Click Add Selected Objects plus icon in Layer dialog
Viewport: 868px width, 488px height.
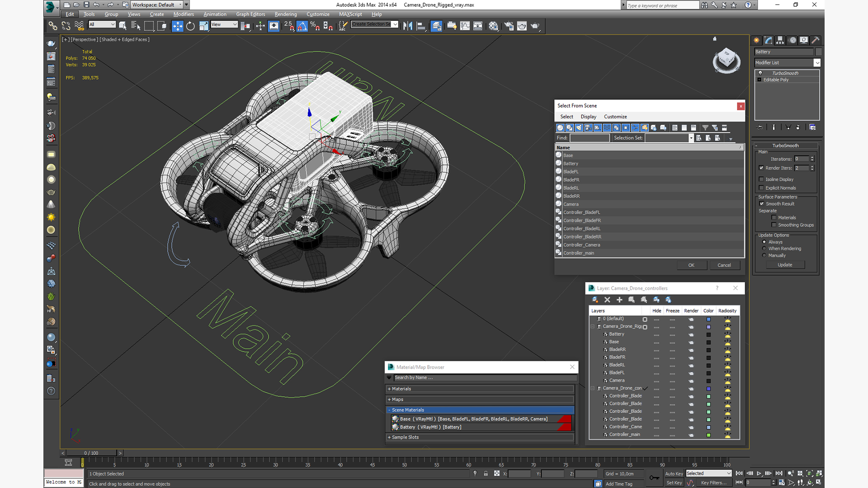[619, 300]
